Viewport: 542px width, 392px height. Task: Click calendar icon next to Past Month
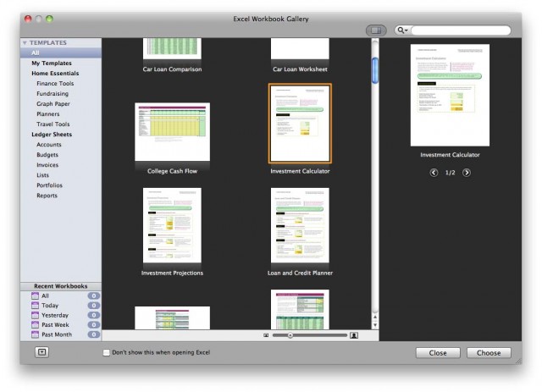35,334
